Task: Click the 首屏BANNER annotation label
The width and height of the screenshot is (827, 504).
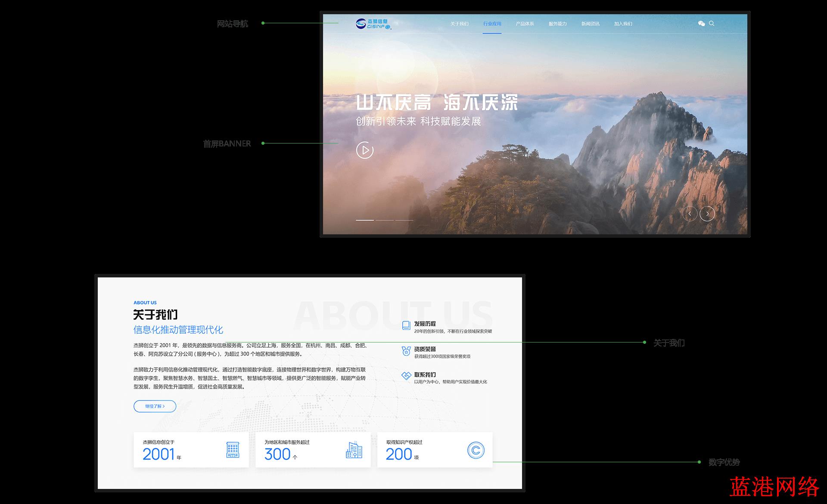Action: pyautogui.click(x=227, y=143)
